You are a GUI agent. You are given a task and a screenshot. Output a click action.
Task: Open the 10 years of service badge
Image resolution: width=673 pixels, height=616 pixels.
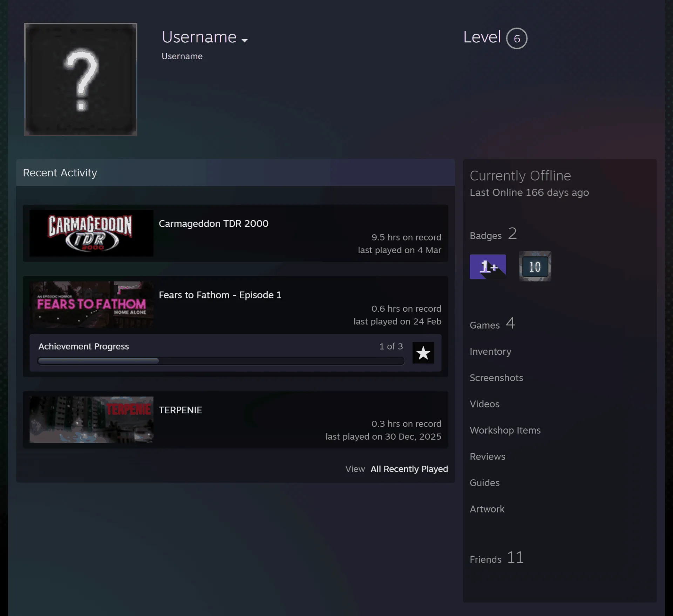coord(535,266)
